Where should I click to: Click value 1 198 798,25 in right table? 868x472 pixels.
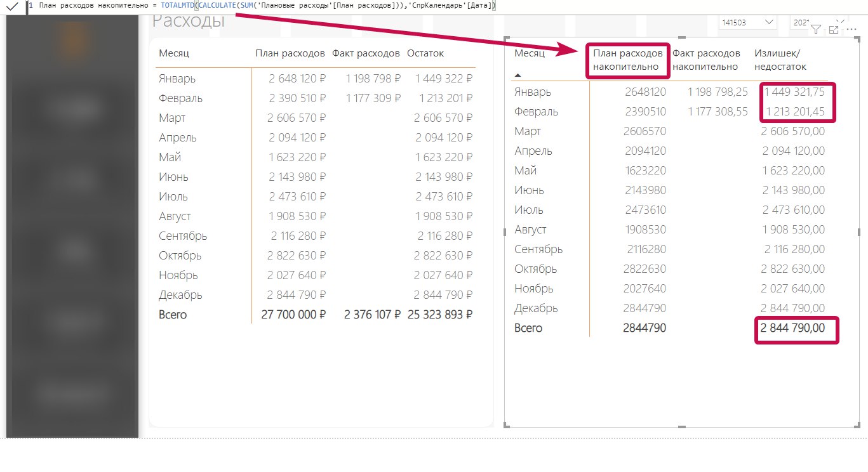(x=718, y=92)
